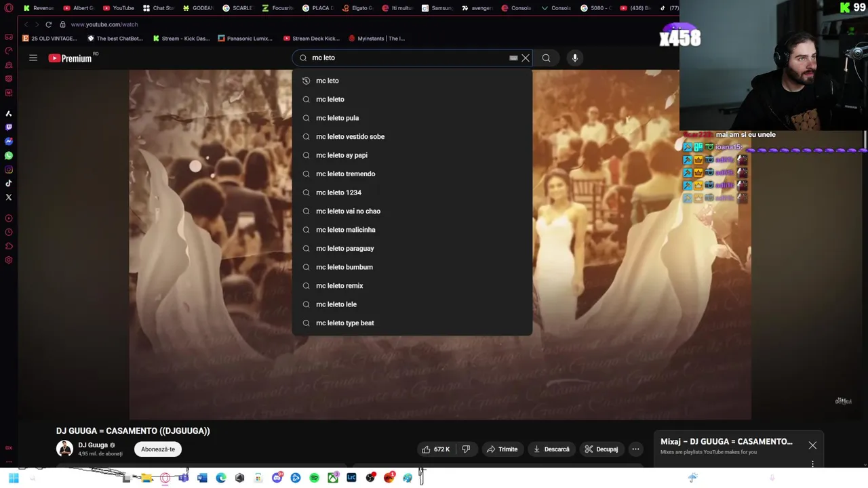Open bookmark "Panasonic Lumix..."
Viewport: 868px width, 488px height.
245,39
